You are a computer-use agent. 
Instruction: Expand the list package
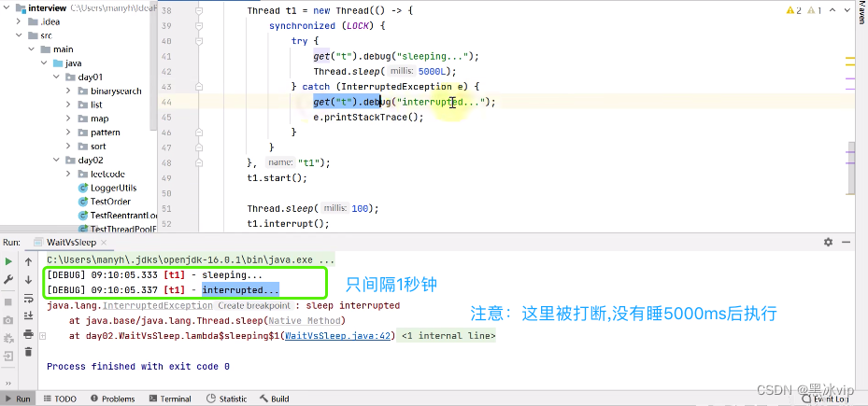click(68, 105)
